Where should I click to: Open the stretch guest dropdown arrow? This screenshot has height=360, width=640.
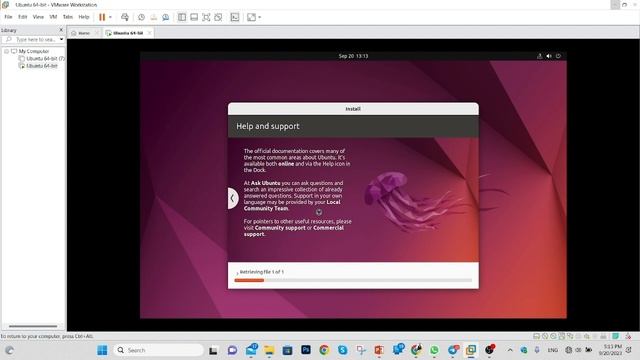point(260,17)
